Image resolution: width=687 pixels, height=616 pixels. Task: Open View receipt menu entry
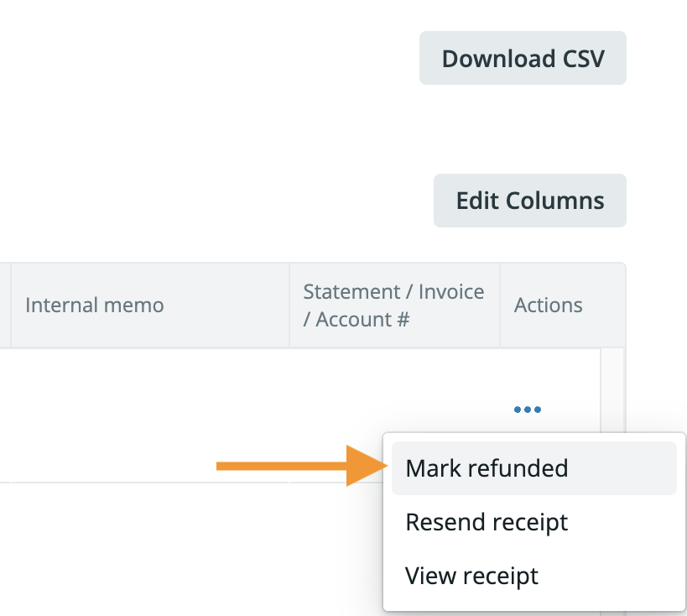tap(471, 576)
